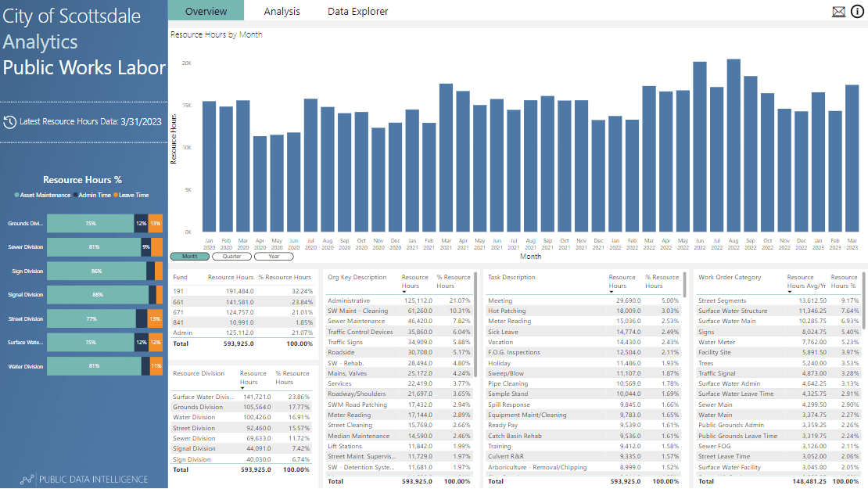Click the Task Description table scrollbar
Screen dimensions: 868x489
[685, 285]
